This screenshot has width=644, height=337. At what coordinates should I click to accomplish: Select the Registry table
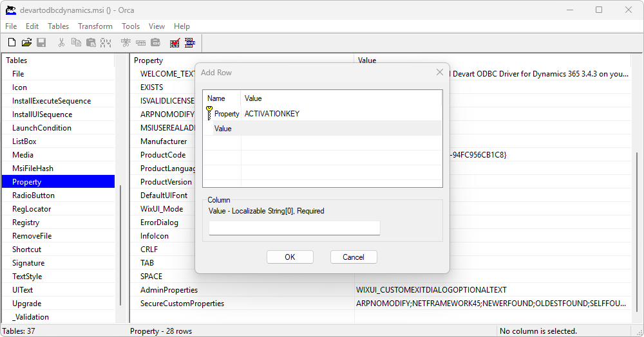(59, 223)
